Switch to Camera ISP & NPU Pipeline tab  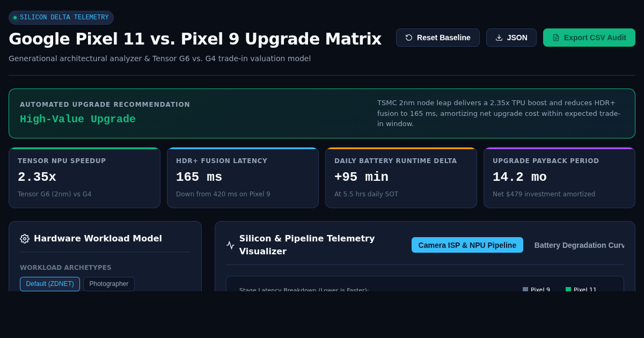click(x=467, y=245)
